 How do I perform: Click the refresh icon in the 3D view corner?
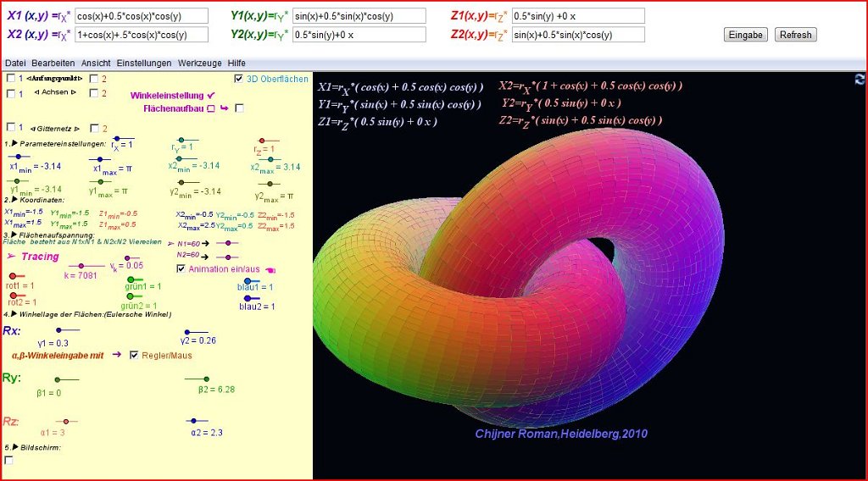pyautogui.click(x=860, y=79)
